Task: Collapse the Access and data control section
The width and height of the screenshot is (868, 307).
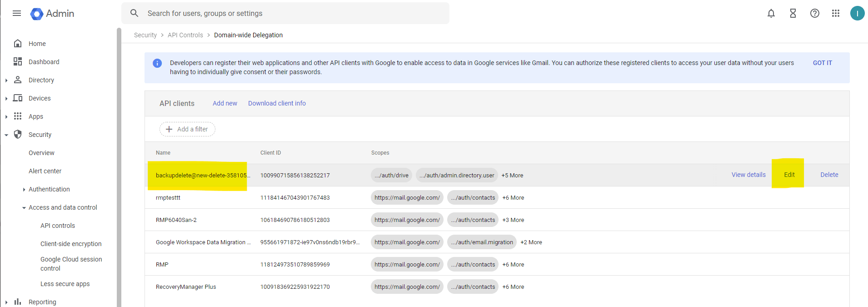Action: (x=24, y=208)
